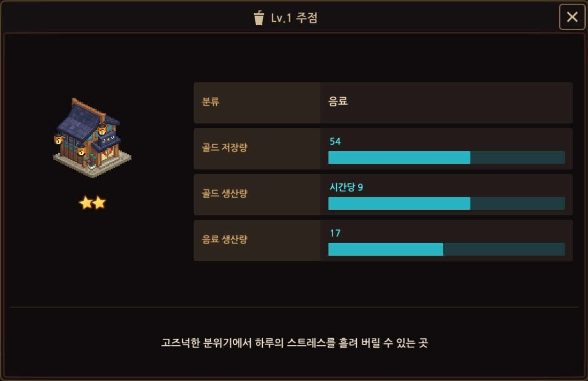Click filled portion of 골드 저장량 bar
This screenshot has width=588, height=381.
coord(399,157)
